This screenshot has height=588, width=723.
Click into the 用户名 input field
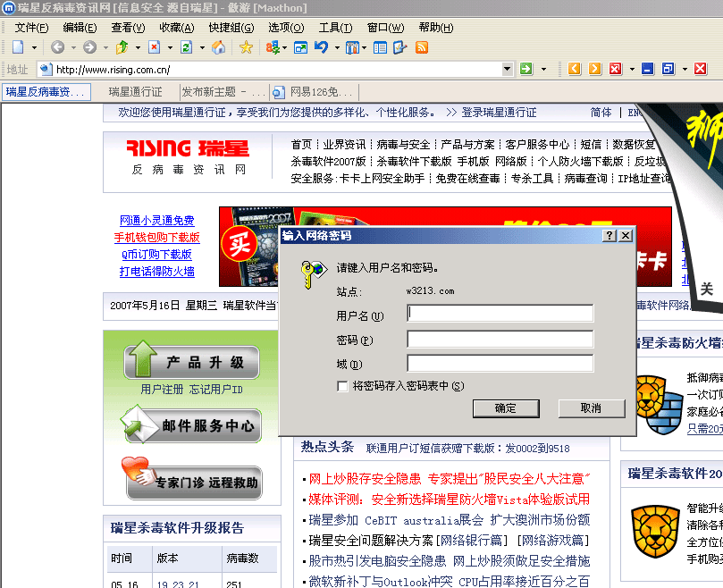tap(500, 313)
